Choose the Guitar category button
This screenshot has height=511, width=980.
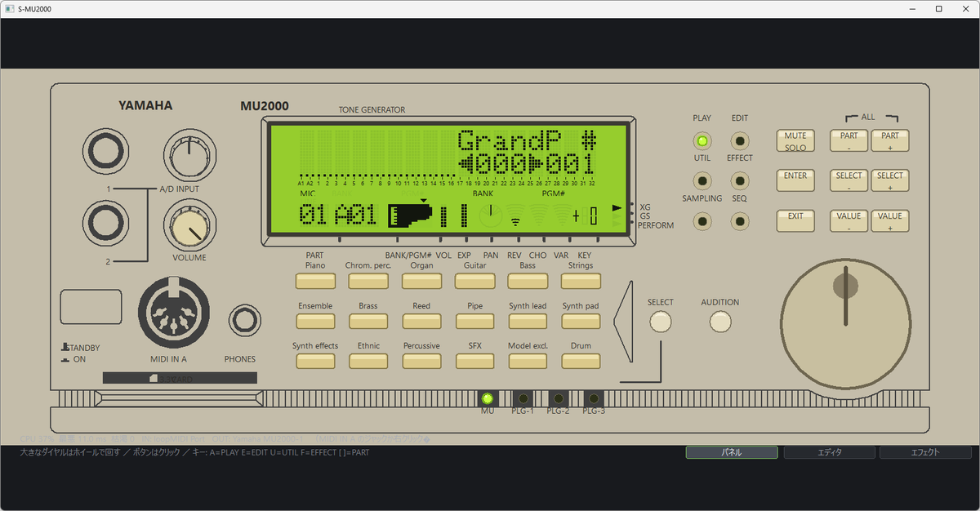tap(474, 281)
